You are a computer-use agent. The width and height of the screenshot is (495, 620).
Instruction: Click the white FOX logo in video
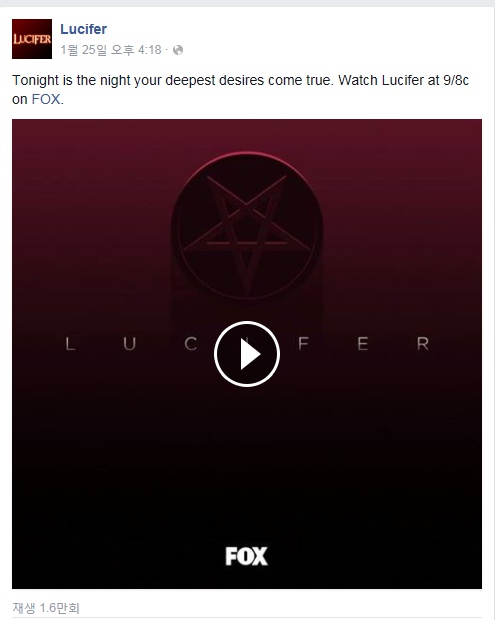coord(246,556)
